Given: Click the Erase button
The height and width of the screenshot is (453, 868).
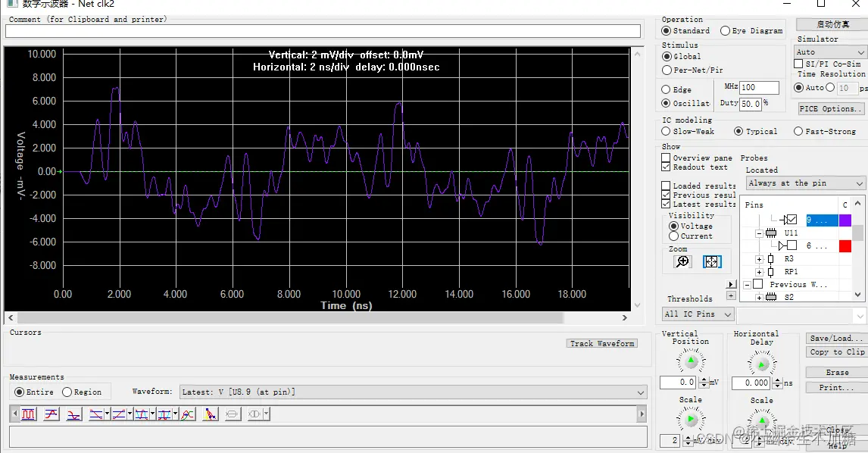Looking at the screenshot, I should 837,372.
